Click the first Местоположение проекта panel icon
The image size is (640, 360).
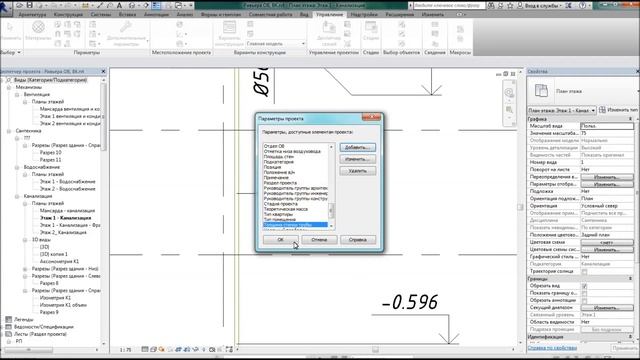click(x=180, y=24)
